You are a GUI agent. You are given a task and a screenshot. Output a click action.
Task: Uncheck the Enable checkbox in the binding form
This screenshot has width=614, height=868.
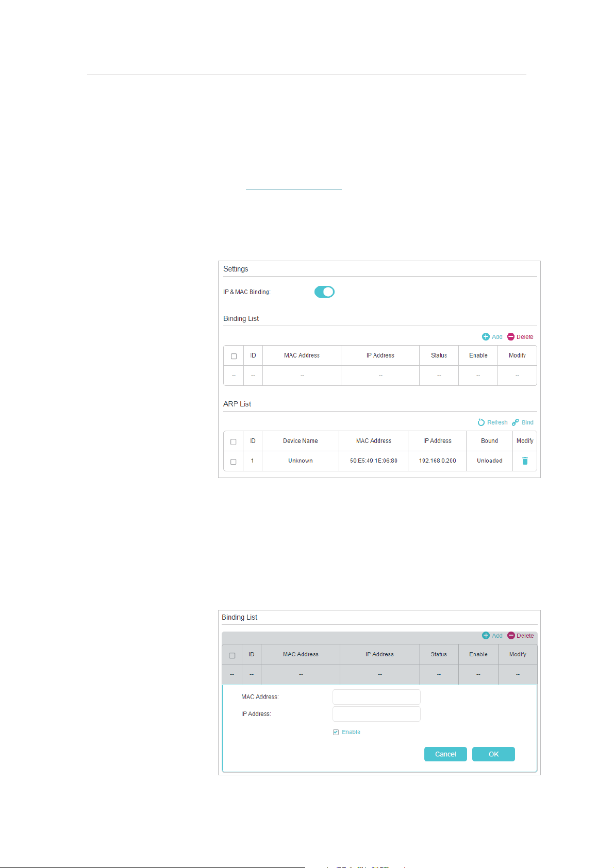336,732
